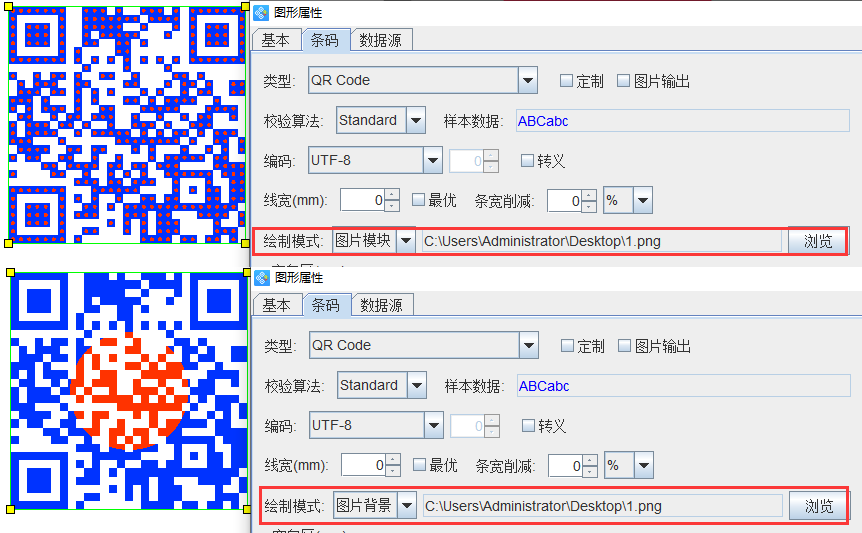Viewport: 862px width, 533px height.
Task: Select the lower QR code with red circle
Action: click(x=129, y=391)
